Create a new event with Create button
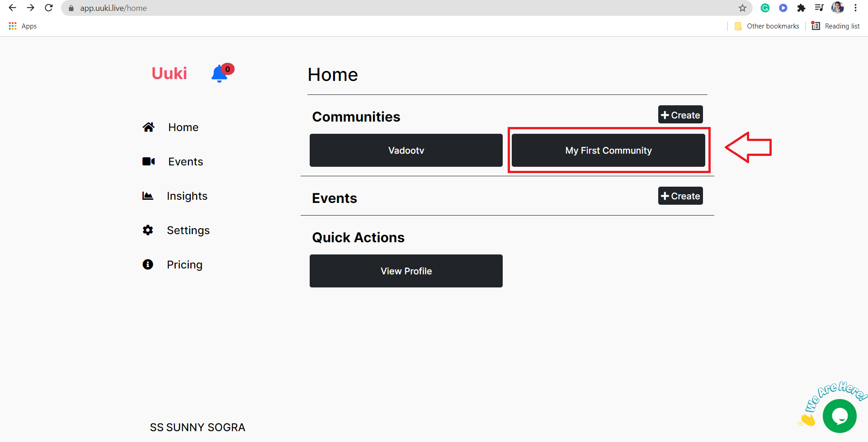The image size is (868, 442). click(x=680, y=196)
